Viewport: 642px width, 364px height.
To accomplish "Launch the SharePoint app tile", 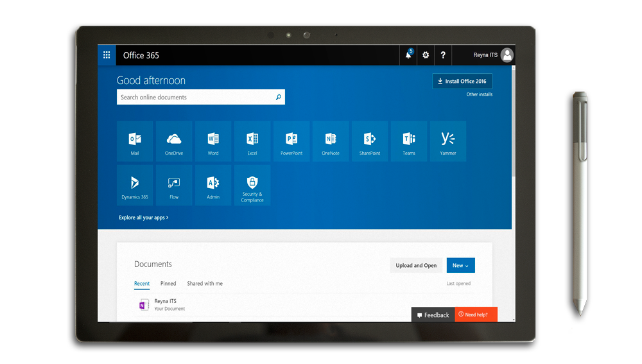I will click(x=370, y=141).
